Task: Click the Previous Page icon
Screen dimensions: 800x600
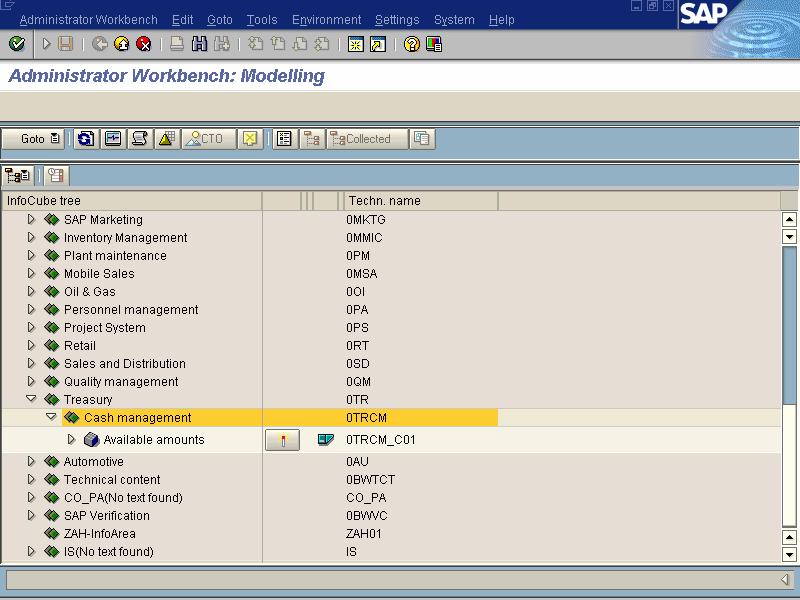Action: (278, 44)
